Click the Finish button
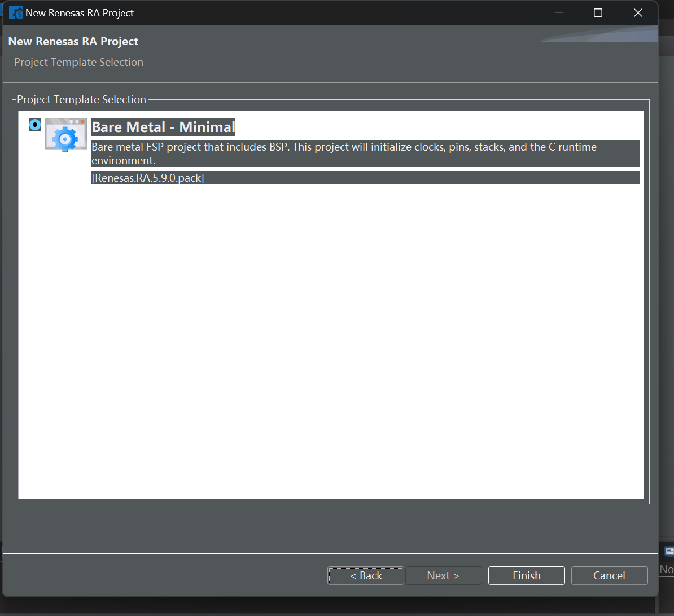Image resolution: width=674 pixels, height=616 pixels. point(526,575)
